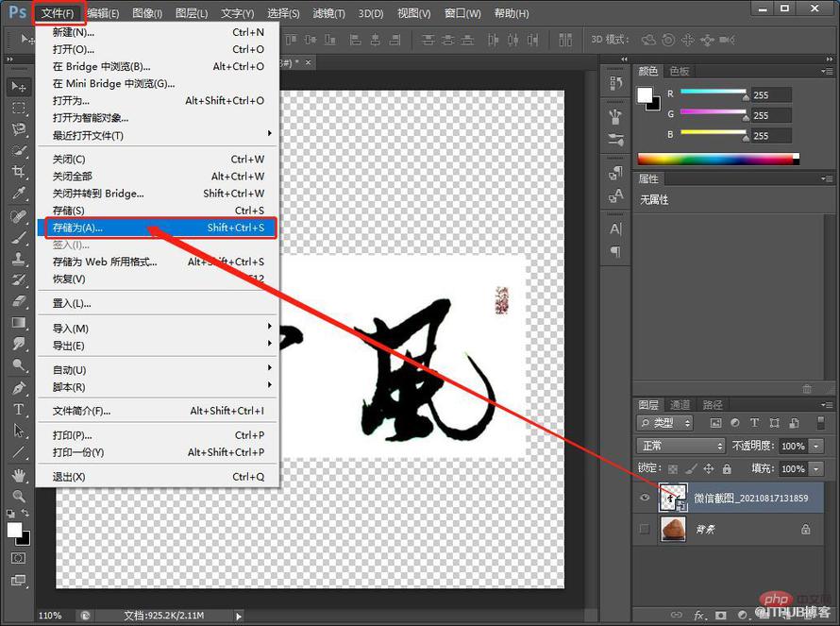Screen dimensions: 840x626
Task: Select the Type tool in toolbox
Action: coord(18,410)
